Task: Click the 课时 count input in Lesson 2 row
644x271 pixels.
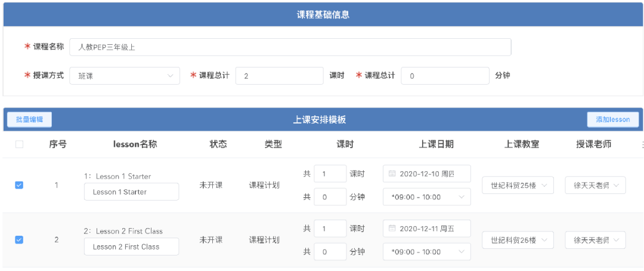Action: click(x=330, y=228)
